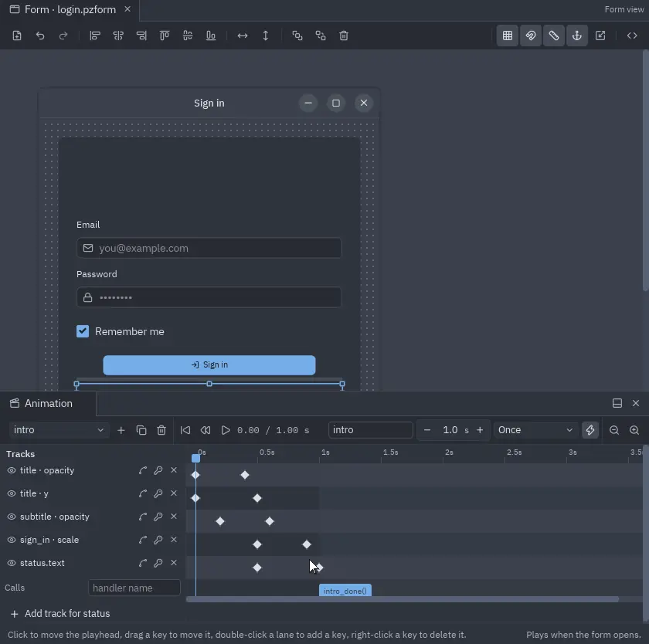Select first keyframe on subtitle · opacity track

[220, 521]
